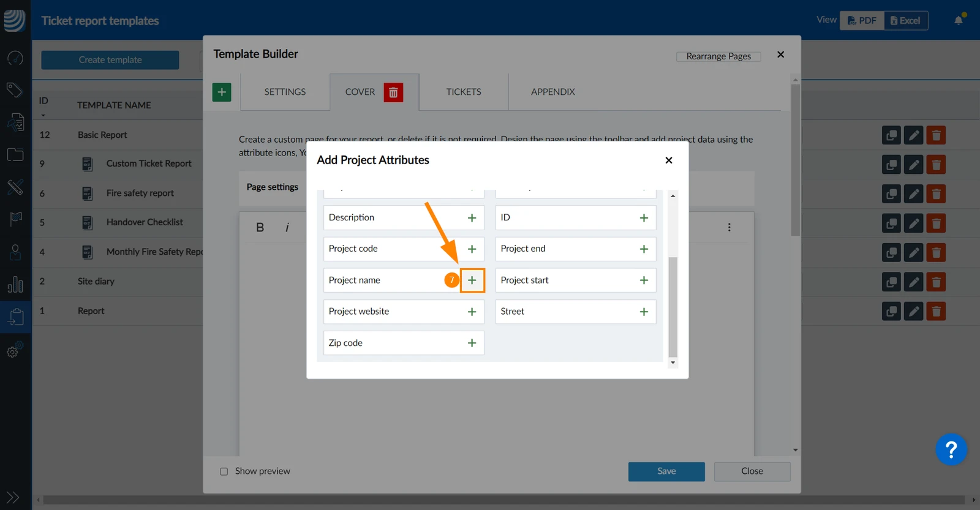Delete the Basic Report template
Screen dimensions: 980x510
[x=936, y=135]
